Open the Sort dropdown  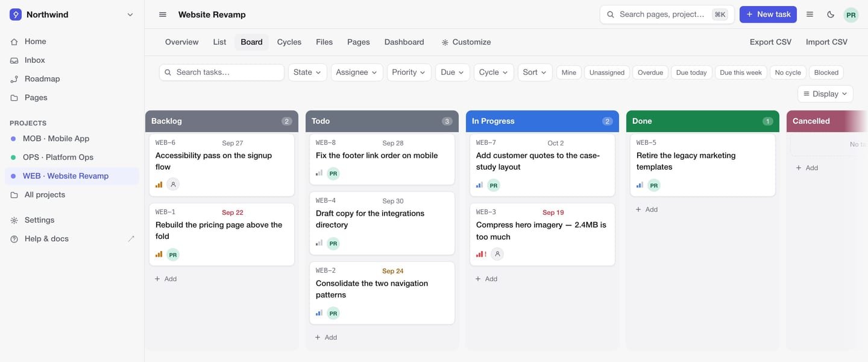pos(535,72)
